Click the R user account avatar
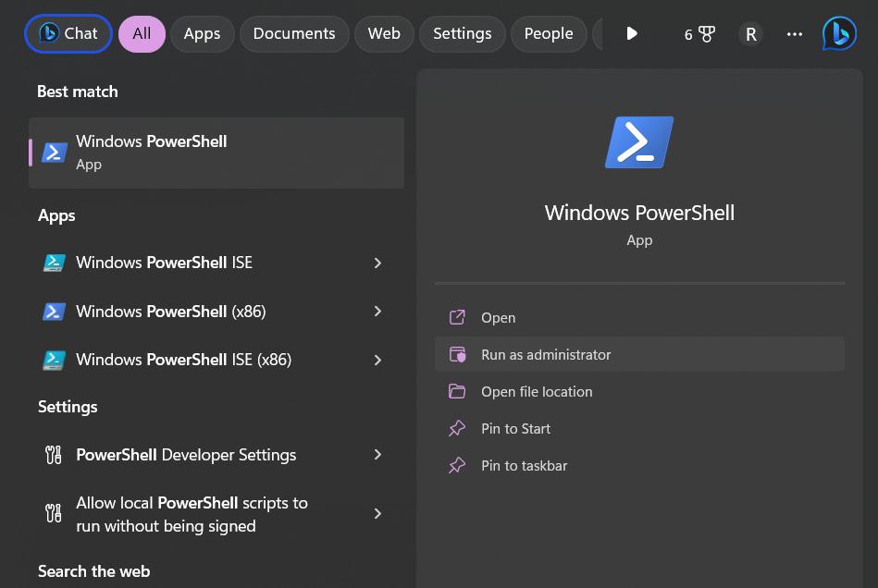Image resolution: width=878 pixels, height=588 pixels. click(750, 34)
